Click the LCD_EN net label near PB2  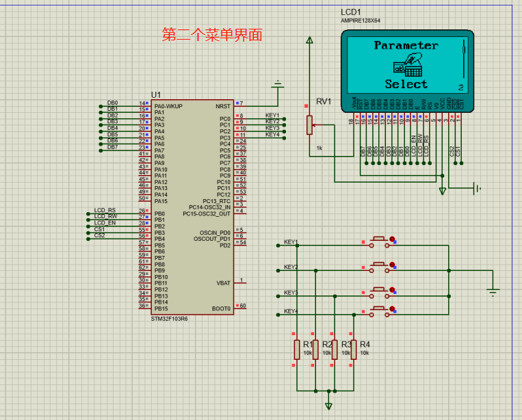click(105, 223)
